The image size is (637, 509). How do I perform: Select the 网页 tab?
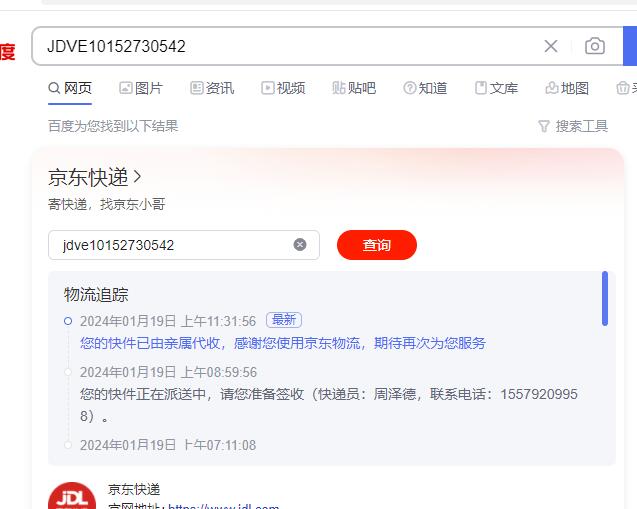70,88
